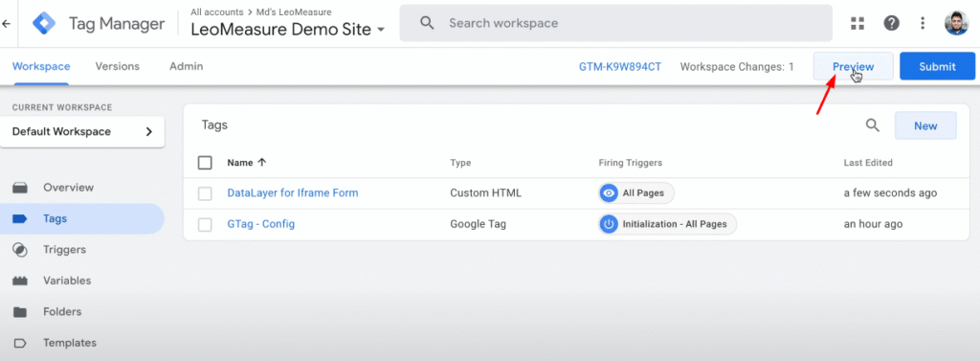Click the All Pages firing trigger chip
Viewport: 980px width, 361px height.
tap(636, 193)
